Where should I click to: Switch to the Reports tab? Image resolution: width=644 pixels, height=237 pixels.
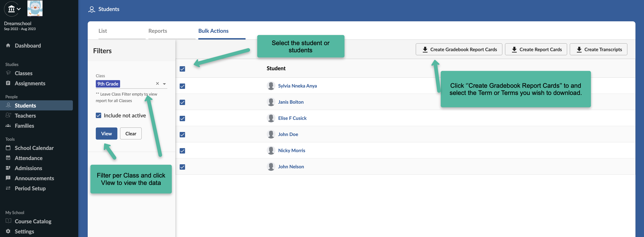click(157, 31)
